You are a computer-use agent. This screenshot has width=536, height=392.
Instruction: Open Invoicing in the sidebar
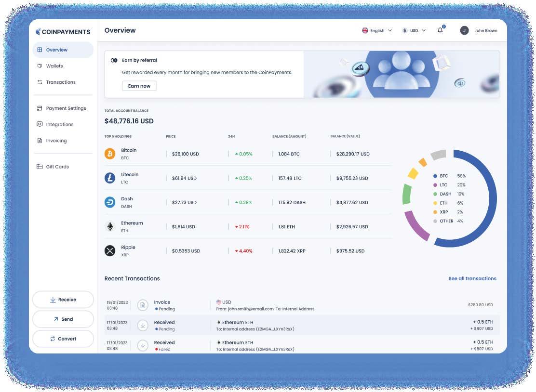click(63, 140)
